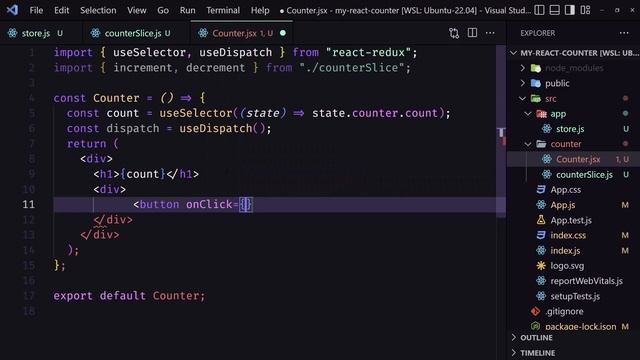Click app folder icon
This screenshot has width=640, height=360.
coord(541,114)
